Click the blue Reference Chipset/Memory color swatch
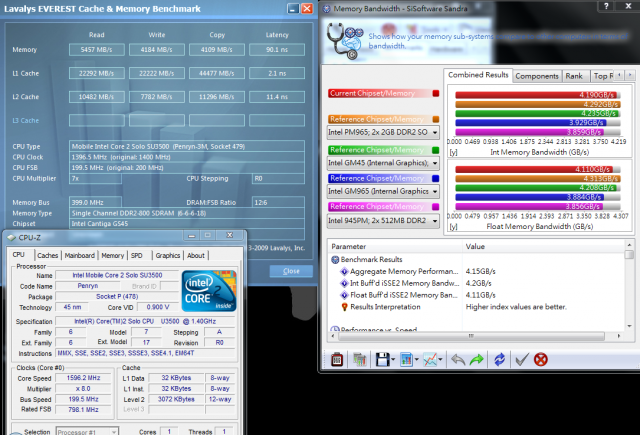 coord(436,178)
